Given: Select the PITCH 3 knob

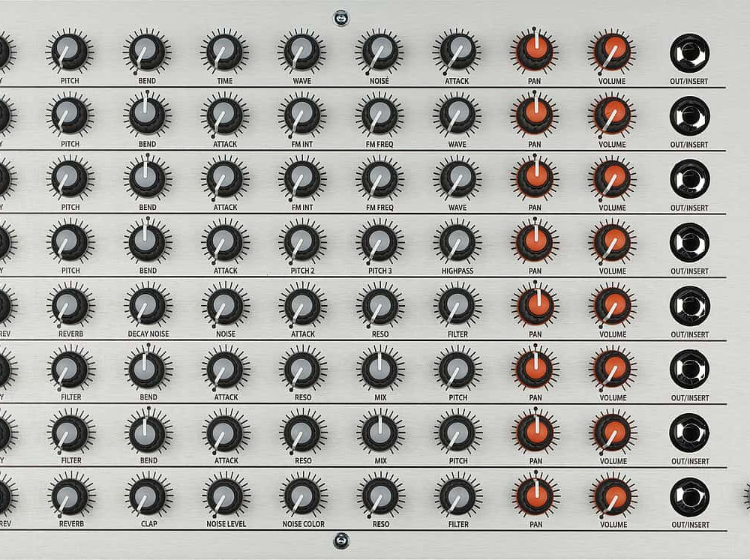Looking at the screenshot, I should (x=379, y=241).
